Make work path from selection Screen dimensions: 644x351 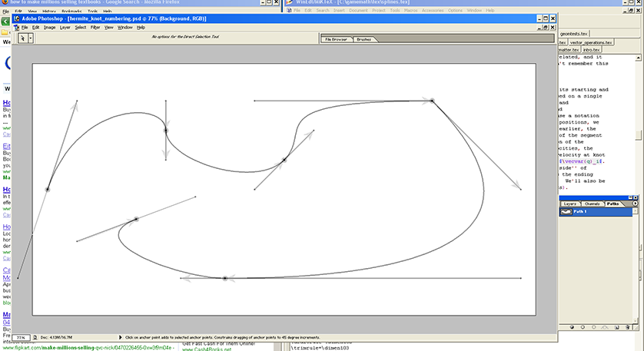[605, 327]
